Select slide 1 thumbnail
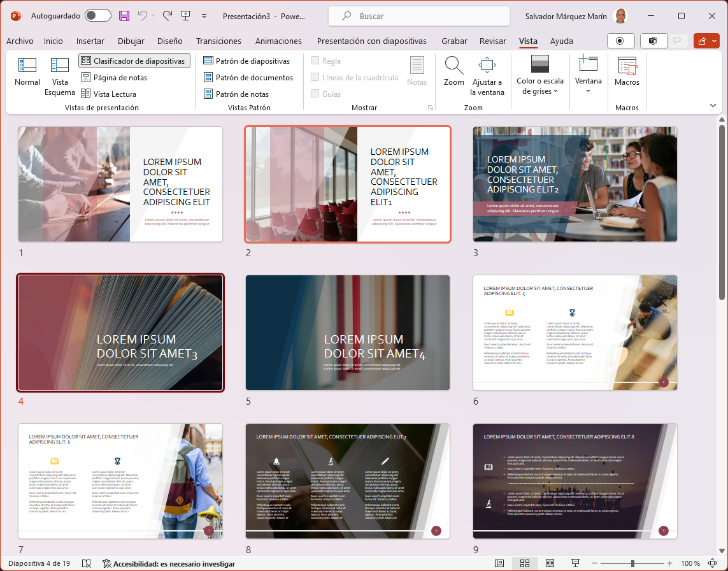Screen dimensions: 728x571 click(120, 184)
